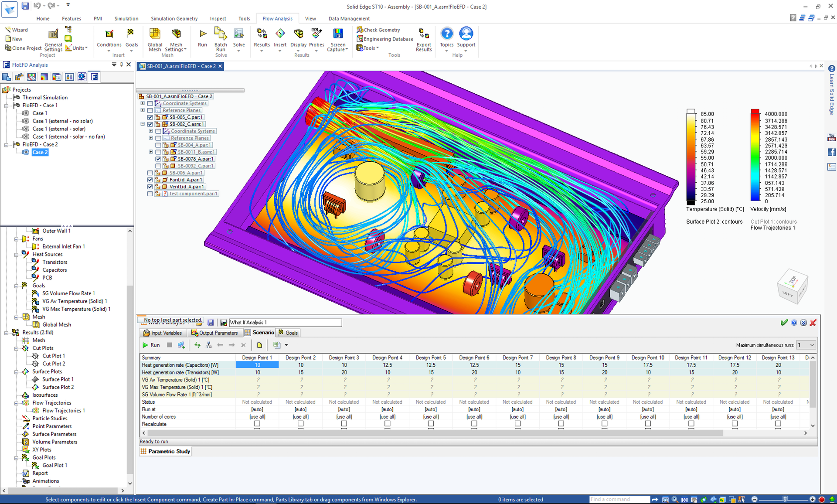Open the Output Parameters tab
Screen dimensions: 837x504
tap(215, 333)
